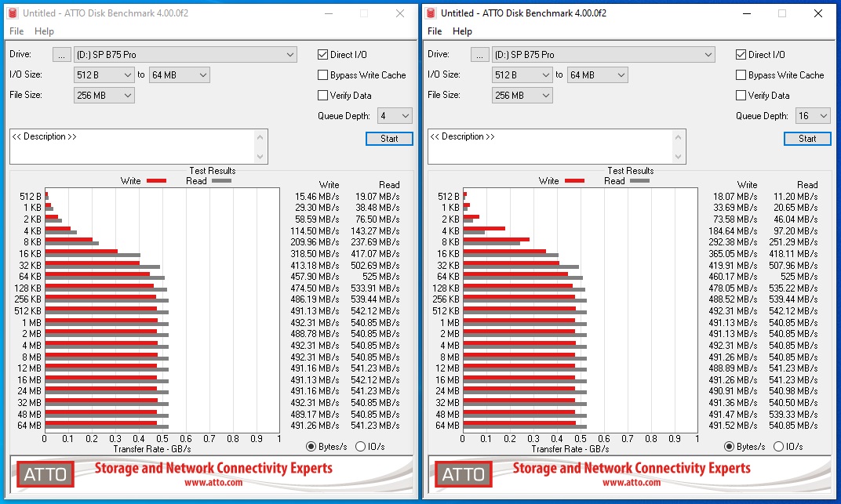
Task: Click write value 184.64 MB/s in right window
Action: pyautogui.click(x=734, y=231)
